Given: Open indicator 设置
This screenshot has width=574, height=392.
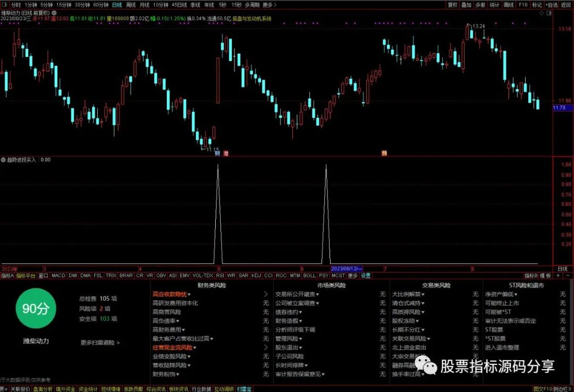Looking at the screenshot, I should tap(366, 276).
